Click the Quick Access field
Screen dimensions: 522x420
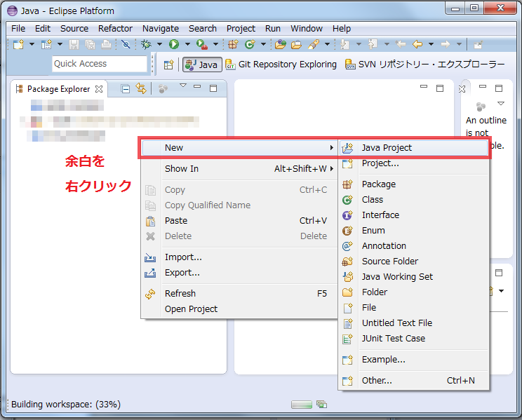99,64
